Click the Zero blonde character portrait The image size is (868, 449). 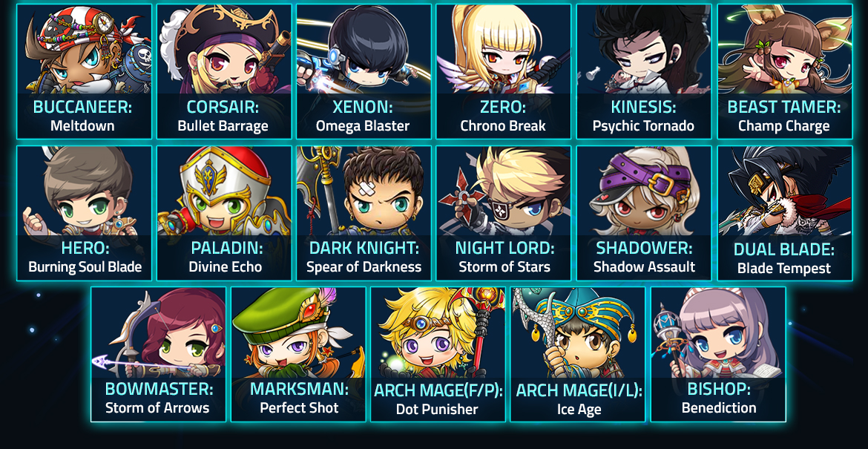[x=504, y=49]
